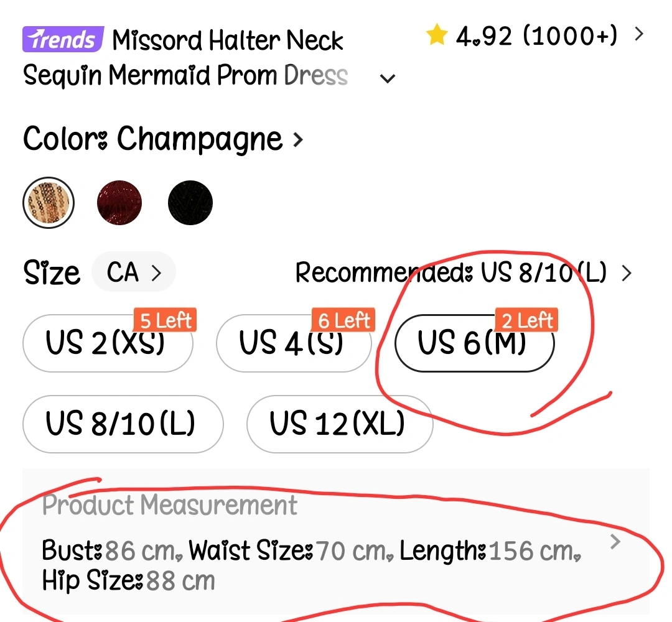Choose size US 8/10(L)
The image size is (672, 622).
[x=121, y=424]
